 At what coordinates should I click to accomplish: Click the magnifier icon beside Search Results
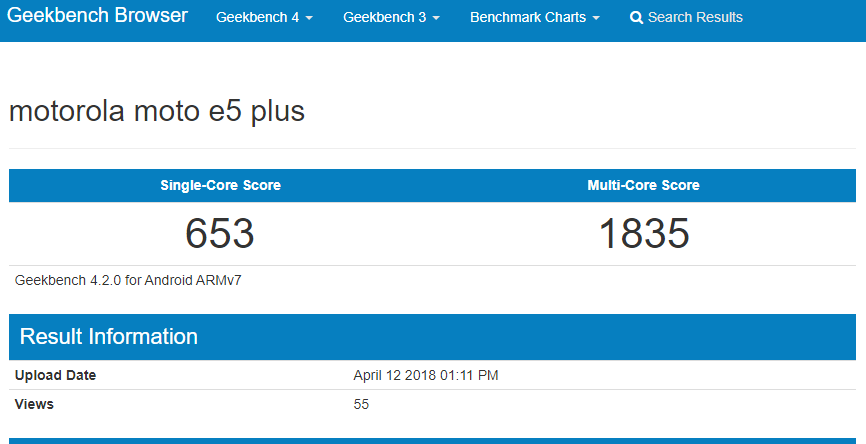click(x=636, y=18)
